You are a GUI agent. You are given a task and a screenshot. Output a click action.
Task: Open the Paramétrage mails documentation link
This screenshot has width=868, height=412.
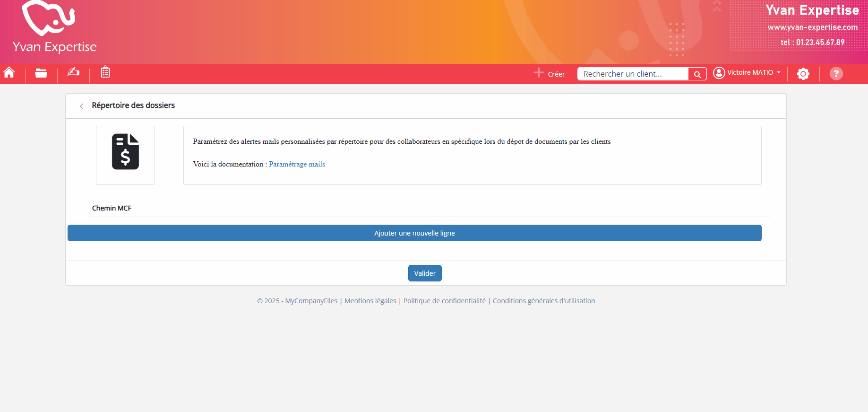pyautogui.click(x=297, y=164)
